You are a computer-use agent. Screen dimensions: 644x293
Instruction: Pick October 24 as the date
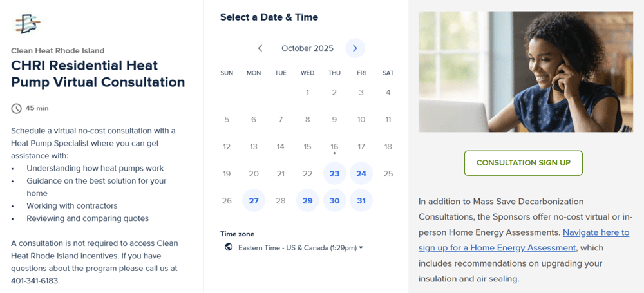point(361,173)
